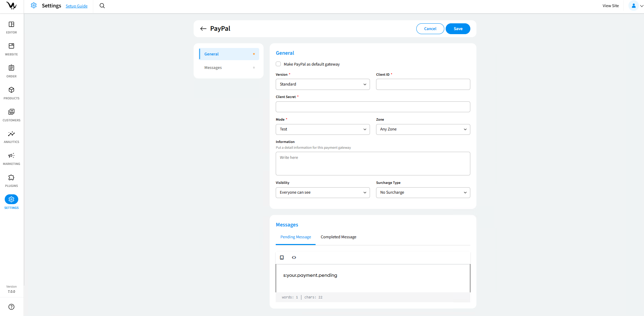Expand the Surcharge Type dropdown

click(x=423, y=192)
